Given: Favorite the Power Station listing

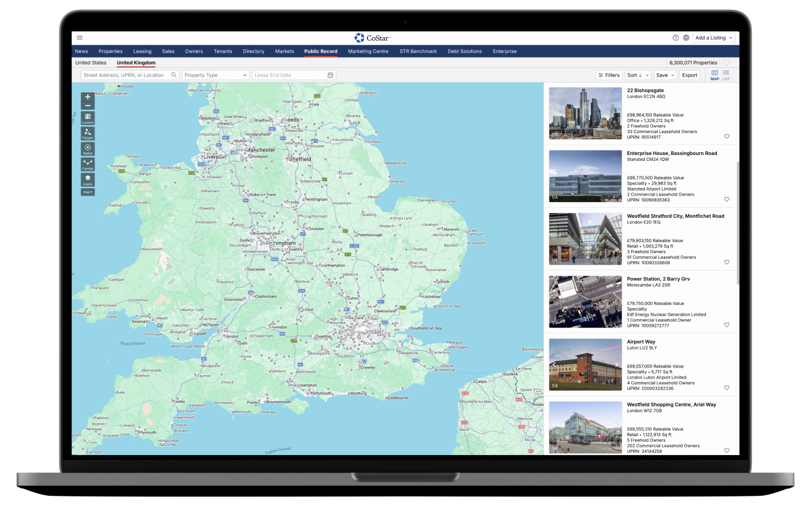Looking at the screenshot, I should tap(727, 325).
